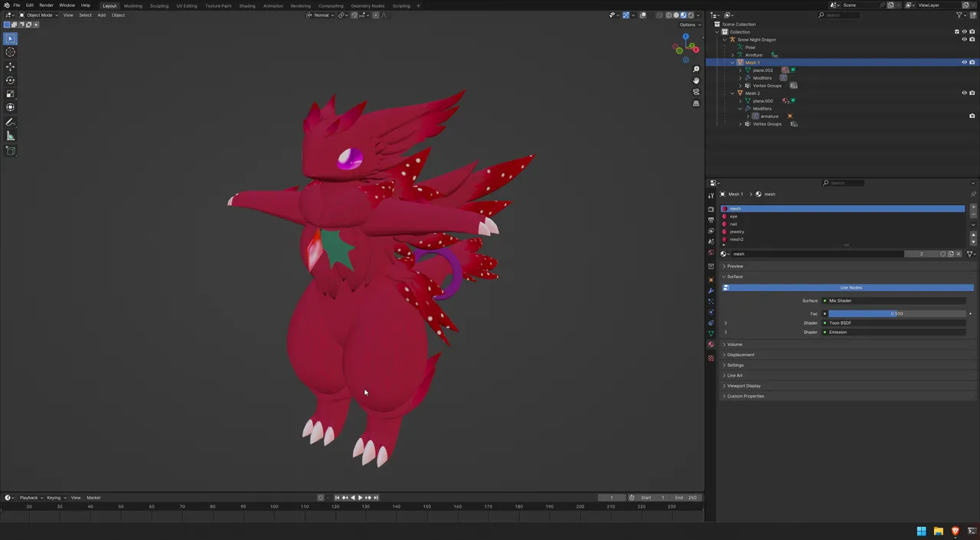Image resolution: width=980 pixels, height=540 pixels.
Task: Open the Object Data properties tab
Action: (x=711, y=334)
